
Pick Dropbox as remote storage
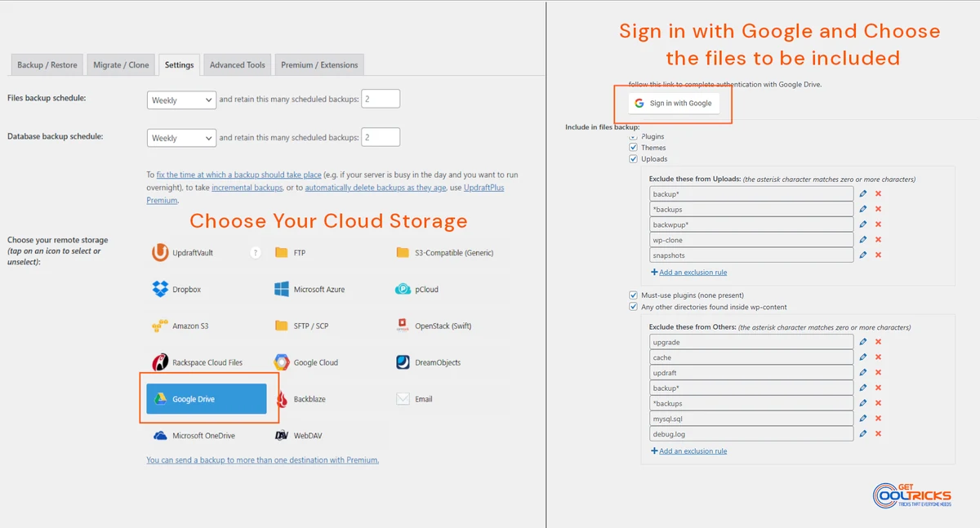(177, 289)
